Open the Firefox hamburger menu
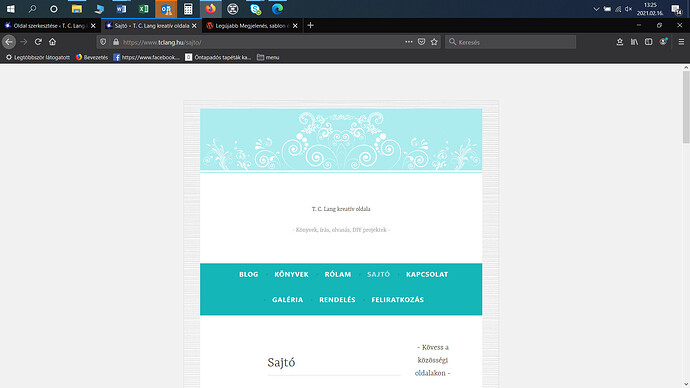Screen dimensions: 690x388 pyautogui.click(x=681, y=42)
